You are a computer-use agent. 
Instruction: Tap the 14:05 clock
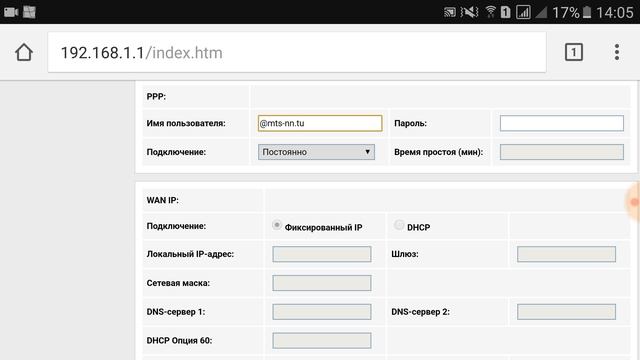point(615,13)
